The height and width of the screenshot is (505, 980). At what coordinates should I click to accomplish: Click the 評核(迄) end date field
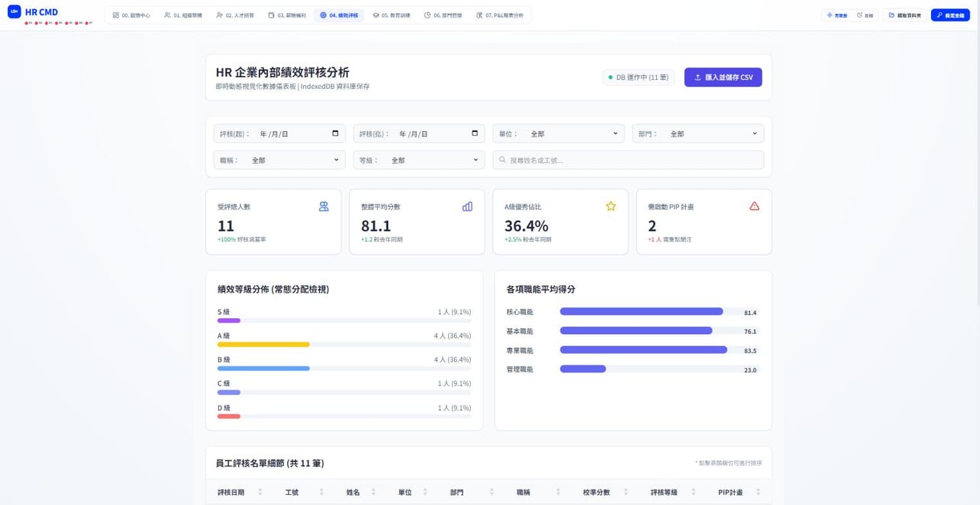pos(419,133)
